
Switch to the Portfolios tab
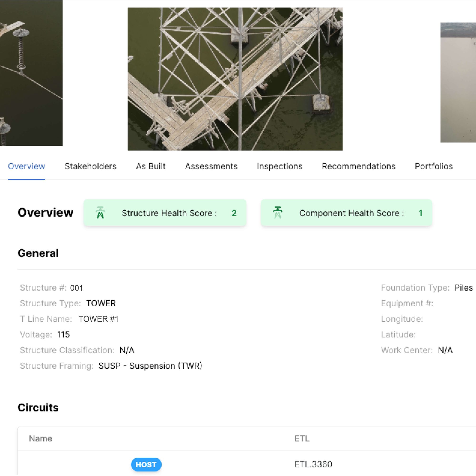[434, 166]
